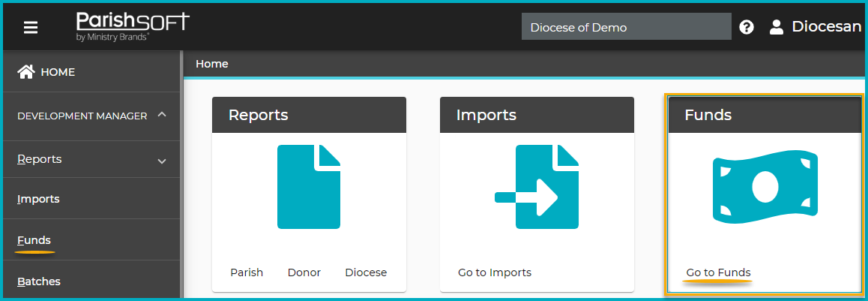Click the Go to Funds link
The width and height of the screenshot is (868, 301).
[x=719, y=272]
